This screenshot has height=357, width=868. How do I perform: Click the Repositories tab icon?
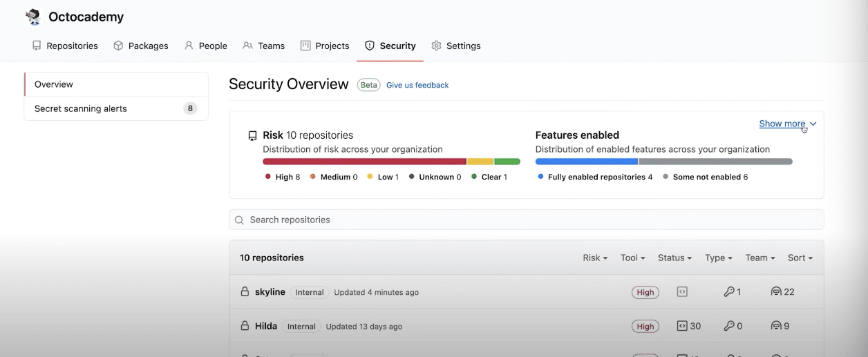pos(37,46)
